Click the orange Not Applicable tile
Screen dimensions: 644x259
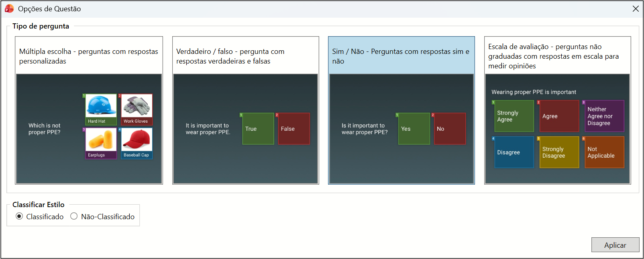click(x=604, y=152)
